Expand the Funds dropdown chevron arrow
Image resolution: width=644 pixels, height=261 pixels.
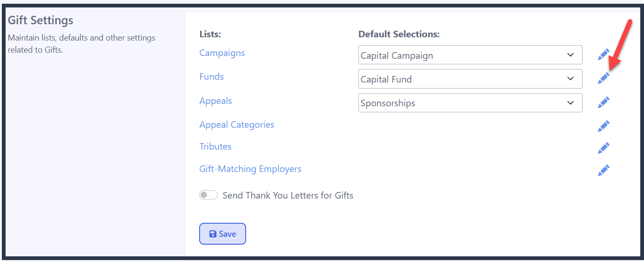click(x=570, y=79)
